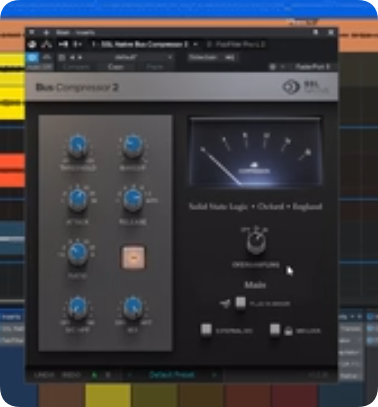Screen dimensions: 378x407
Task: Click the SSL logo in plugin header
Action: coord(305,87)
